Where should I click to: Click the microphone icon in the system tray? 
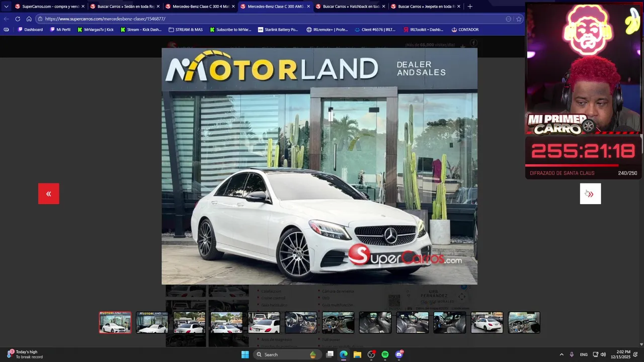[x=572, y=354]
